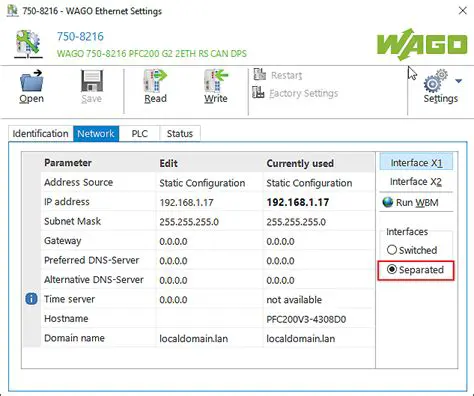
Task: Click the currently used Static Configuration value
Action: point(309,183)
